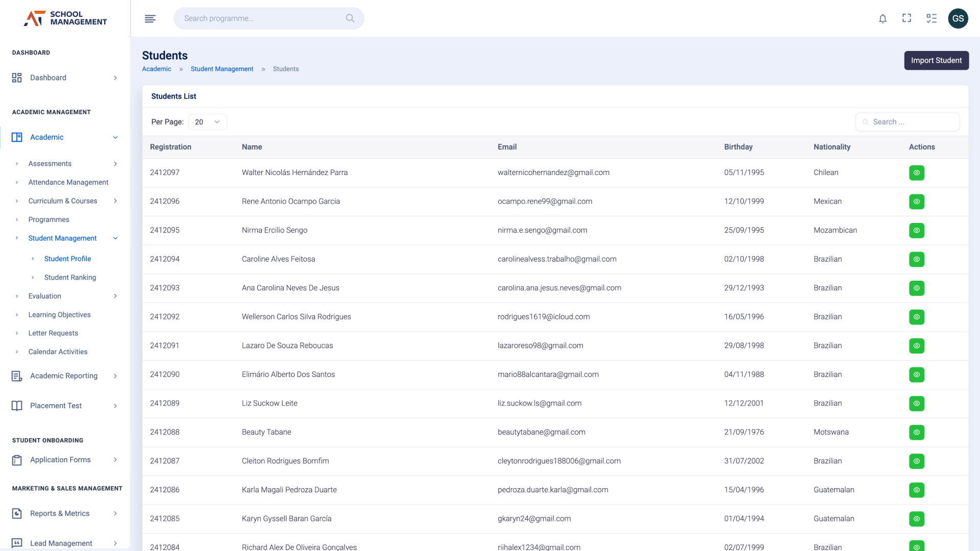The image size is (980, 551).
Task: Click the hamburger menu icon
Action: tap(150, 19)
